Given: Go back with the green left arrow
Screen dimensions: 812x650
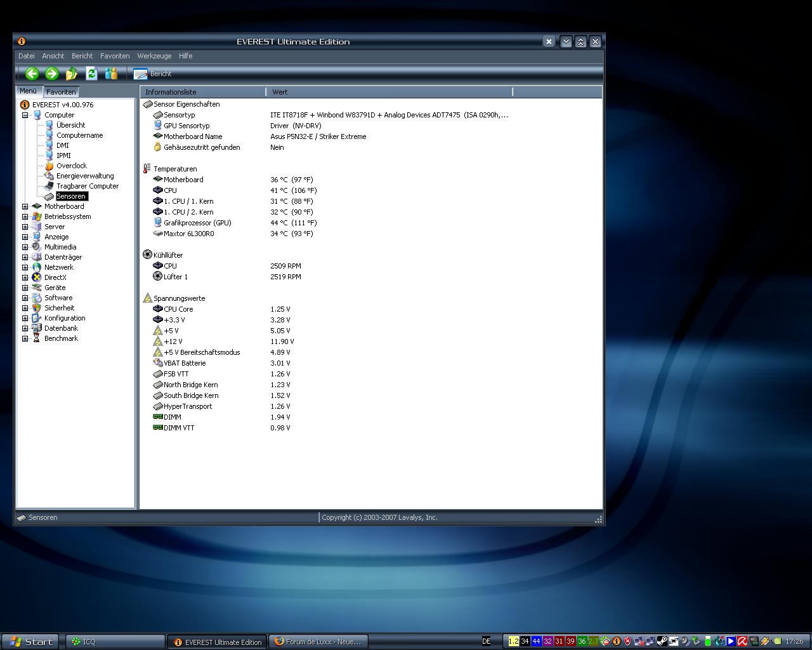Looking at the screenshot, I should pos(32,74).
